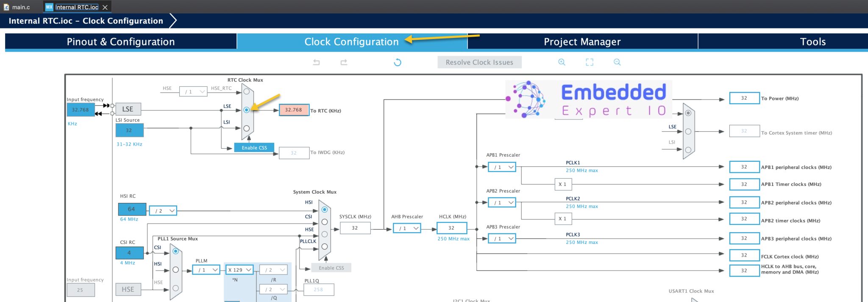Select CSI in the System Clock Mux
This screenshot has width=868, height=302.
click(325, 222)
